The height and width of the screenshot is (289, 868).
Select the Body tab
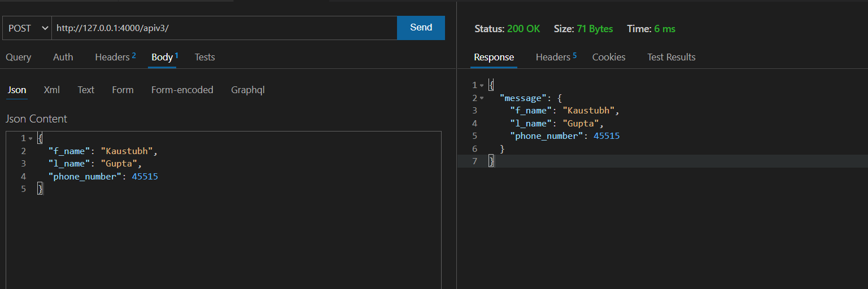point(164,57)
